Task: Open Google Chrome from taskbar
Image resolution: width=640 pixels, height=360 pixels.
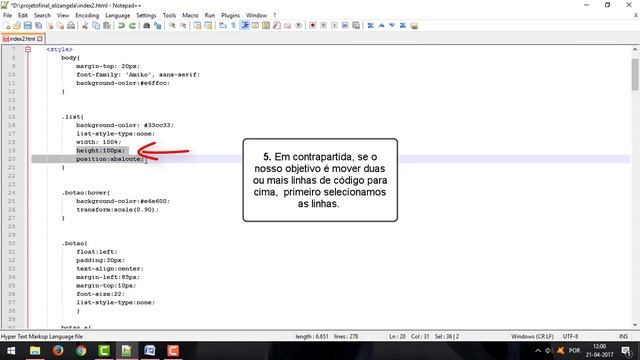Action: click(x=81, y=351)
